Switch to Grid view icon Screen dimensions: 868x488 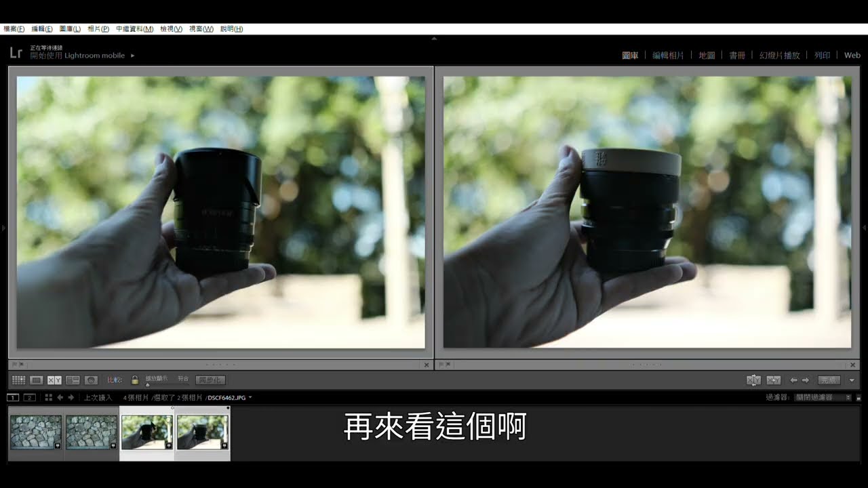pos(19,380)
